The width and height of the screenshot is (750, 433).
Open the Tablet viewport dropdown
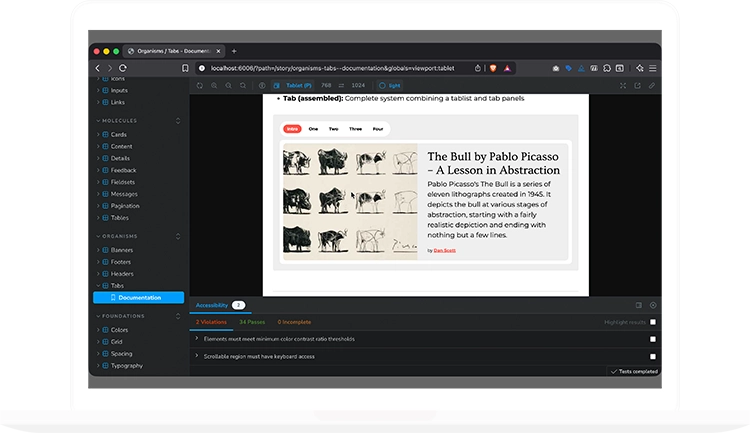296,86
